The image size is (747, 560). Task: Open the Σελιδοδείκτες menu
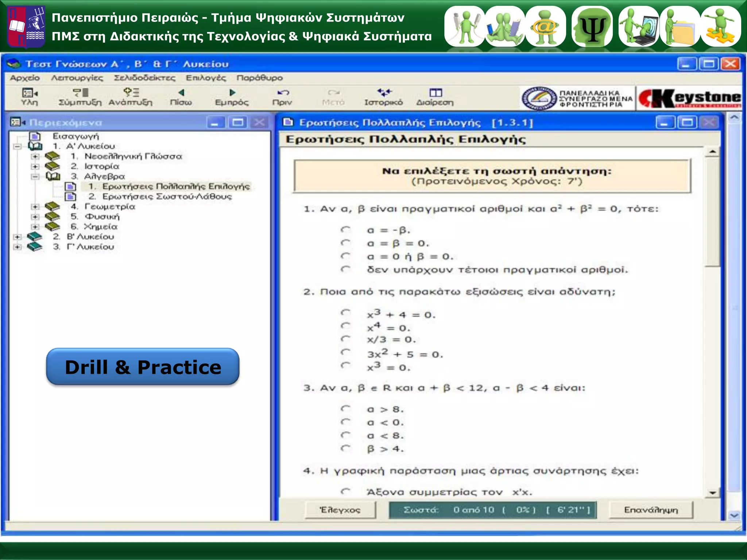[144, 78]
